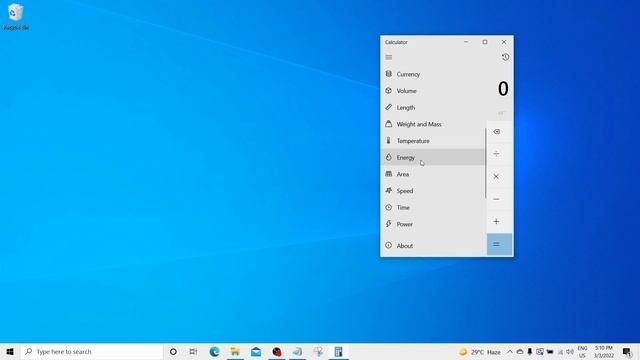Select the Temperature converter
This screenshot has width=640, height=360.
coord(433,141)
